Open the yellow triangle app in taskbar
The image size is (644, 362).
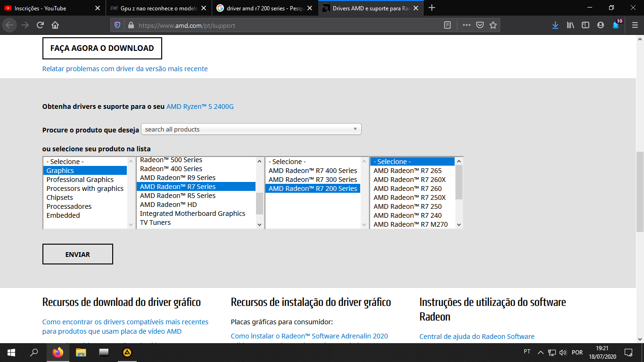[127, 353]
